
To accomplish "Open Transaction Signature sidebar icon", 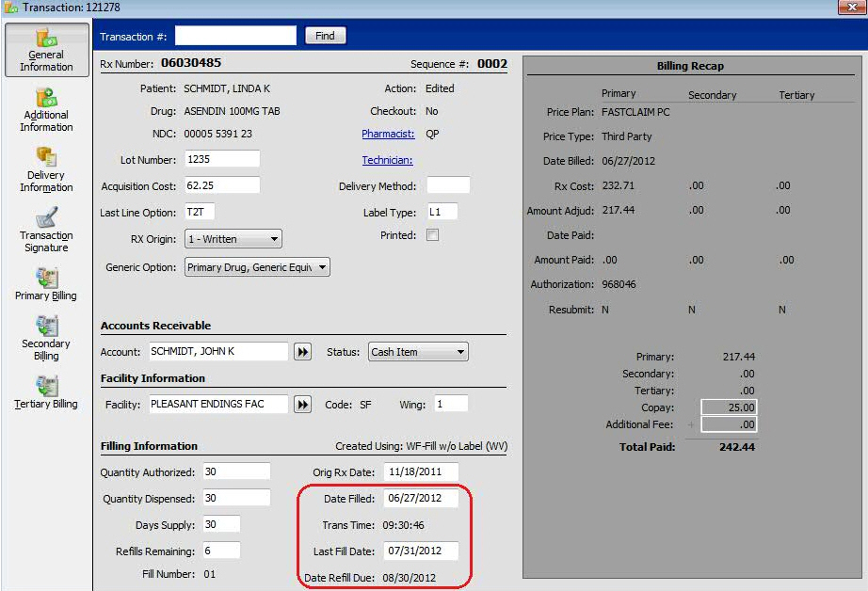I will click(46, 217).
